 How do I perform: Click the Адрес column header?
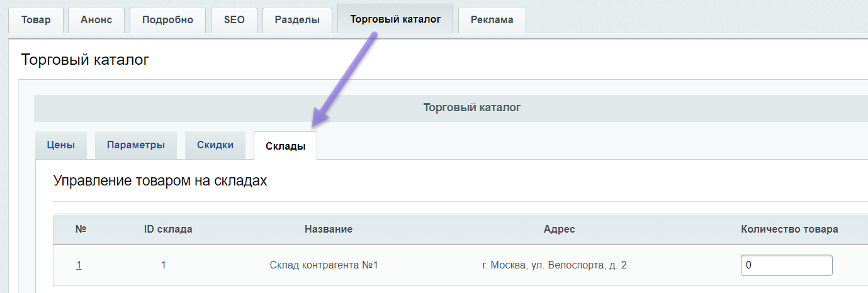point(559,229)
